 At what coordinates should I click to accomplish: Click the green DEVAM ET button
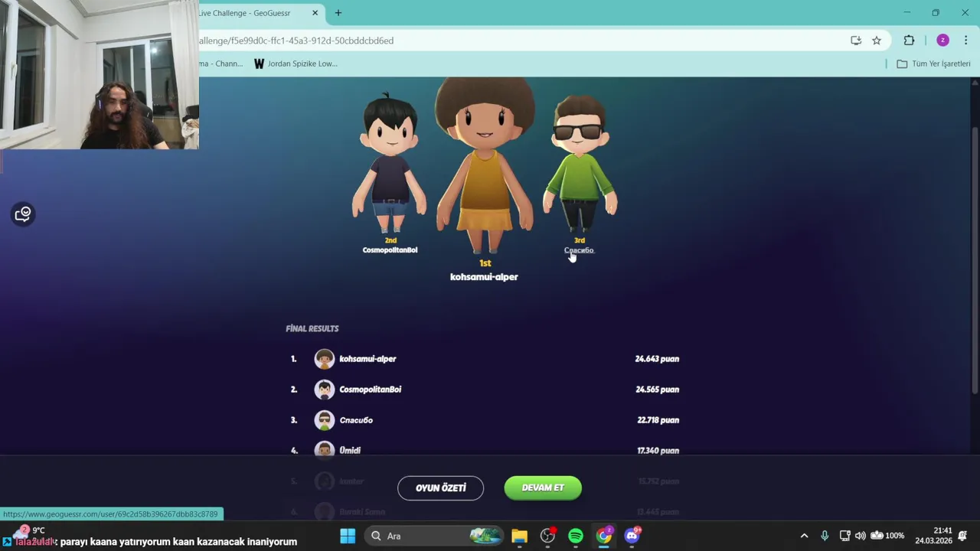click(543, 488)
